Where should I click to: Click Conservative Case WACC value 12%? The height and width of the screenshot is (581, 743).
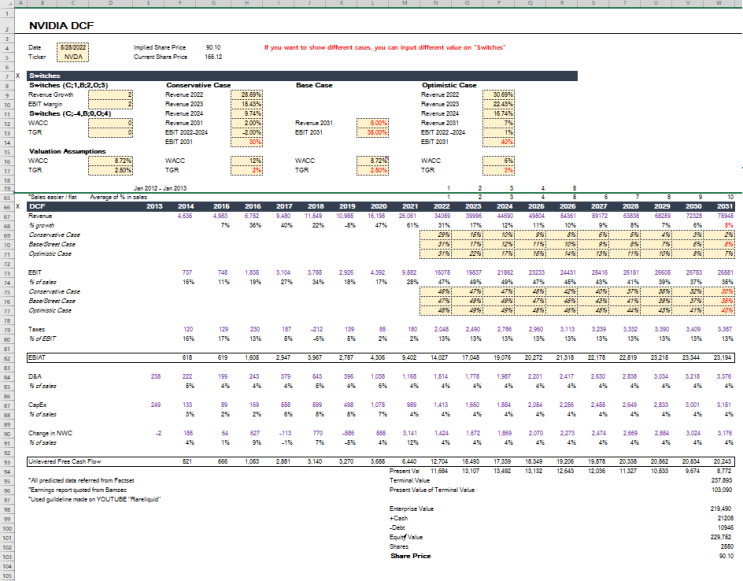(246, 161)
